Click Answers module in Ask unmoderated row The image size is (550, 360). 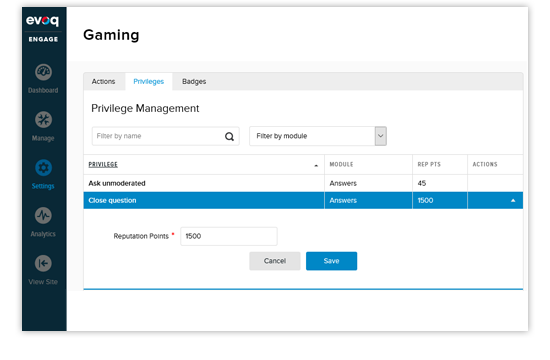coord(343,183)
